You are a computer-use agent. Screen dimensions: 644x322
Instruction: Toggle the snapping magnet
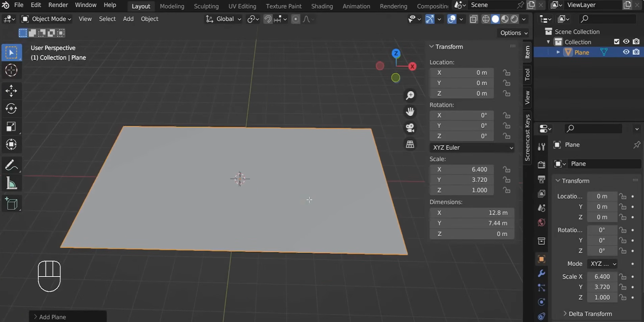[x=267, y=19]
